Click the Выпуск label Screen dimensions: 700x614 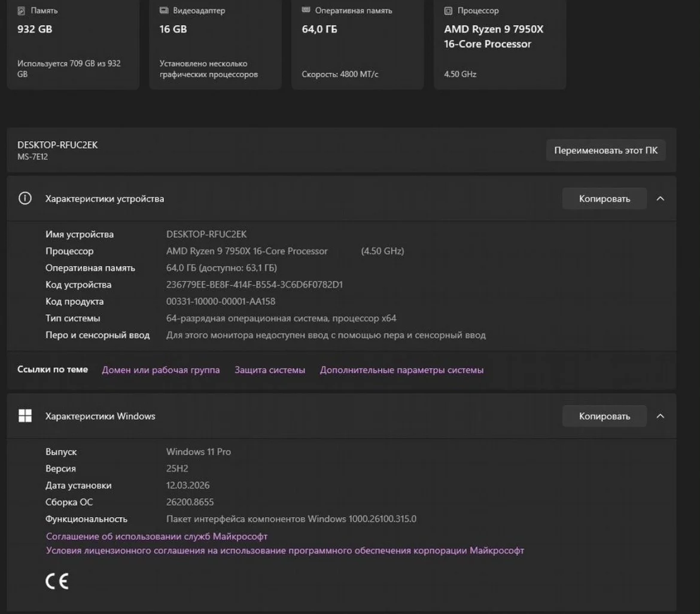tap(60, 451)
